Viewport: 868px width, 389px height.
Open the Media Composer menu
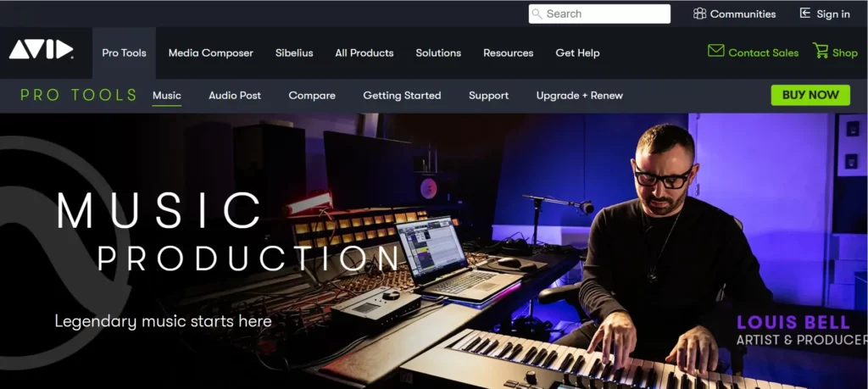click(x=210, y=53)
